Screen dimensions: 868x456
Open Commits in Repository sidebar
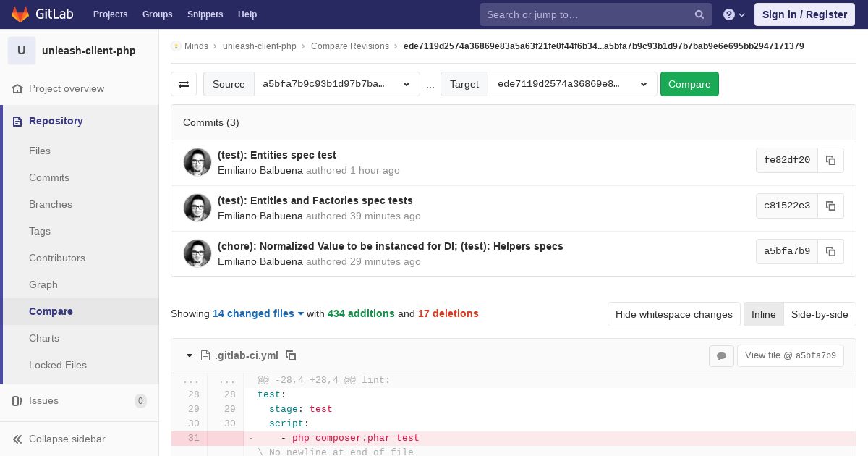49,177
